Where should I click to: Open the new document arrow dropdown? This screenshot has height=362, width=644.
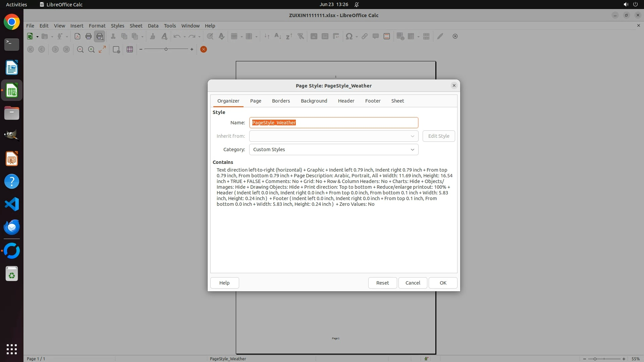click(x=37, y=37)
